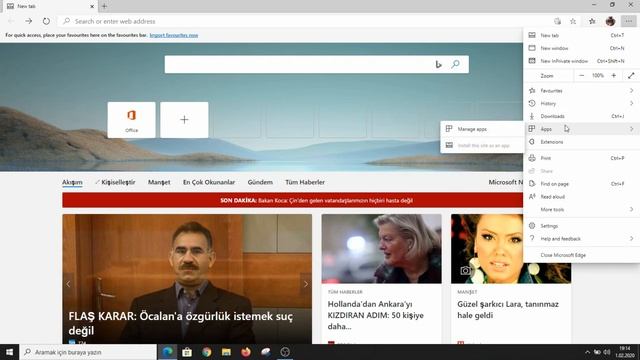Open File Explorer from taskbar
Viewport: 640px width, 360px height.
pyautogui.click(x=226, y=352)
